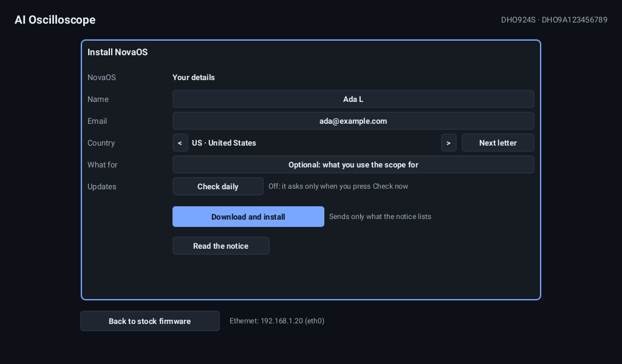The width and height of the screenshot is (622, 364).
Task: Click the What for row label
Action: (102, 165)
